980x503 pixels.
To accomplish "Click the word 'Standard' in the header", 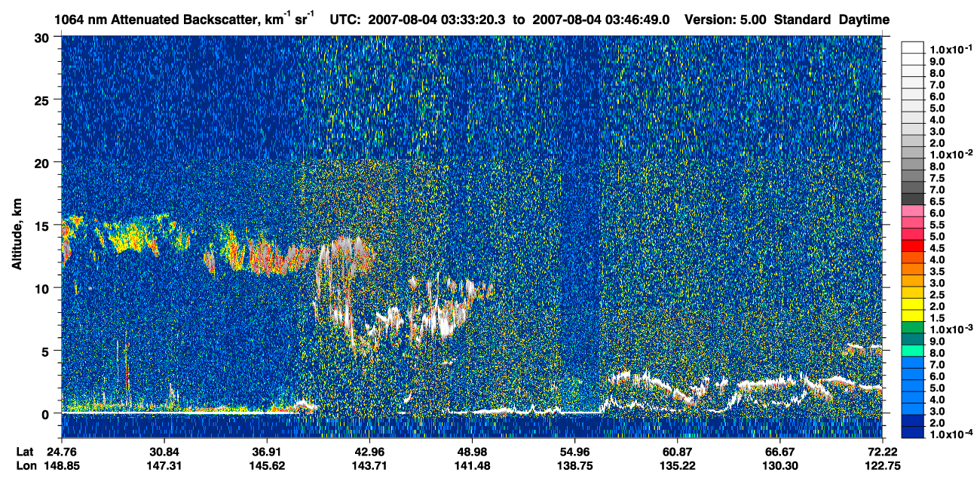I will coord(801,20).
